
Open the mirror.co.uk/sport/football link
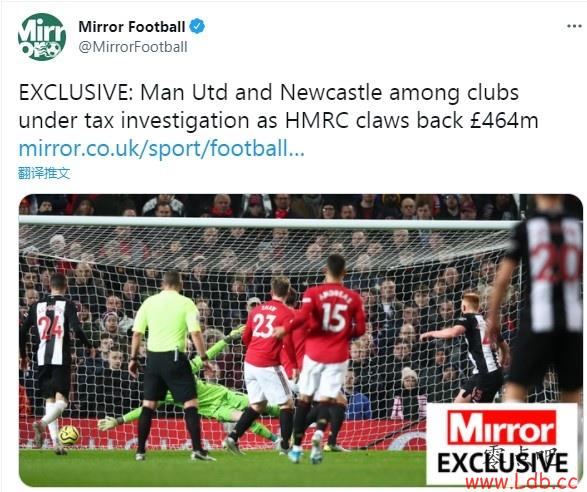[x=161, y=148]
